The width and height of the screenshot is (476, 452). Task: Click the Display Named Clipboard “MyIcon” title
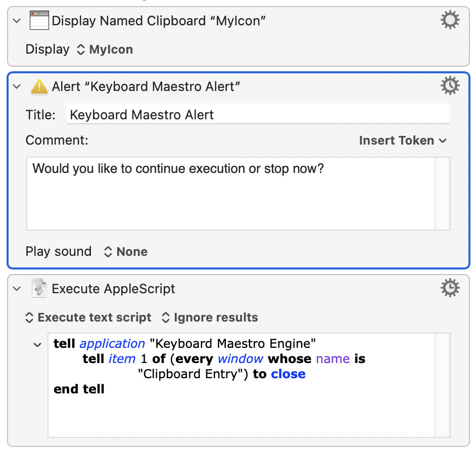(x=159, y=21)
